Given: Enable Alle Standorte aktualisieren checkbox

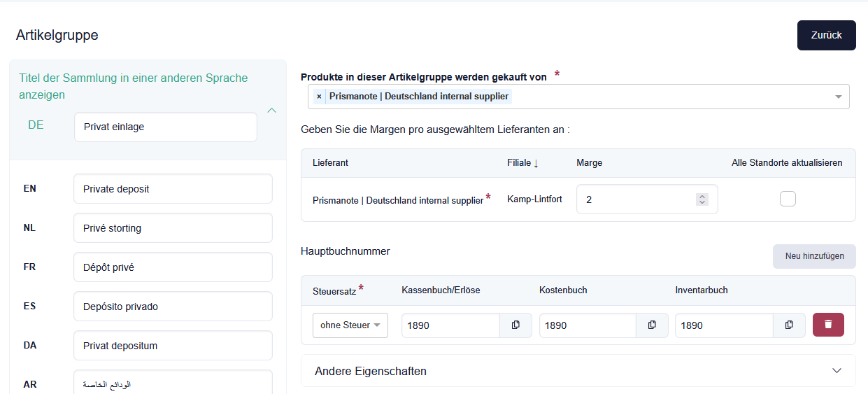Looking at the screenshot, I should (x=788, y=199).
